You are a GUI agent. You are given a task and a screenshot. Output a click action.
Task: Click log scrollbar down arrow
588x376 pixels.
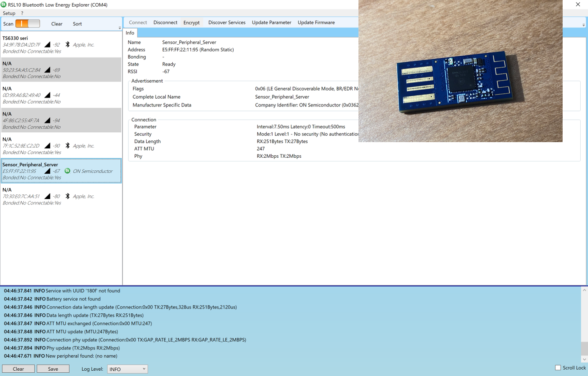(584, 359)
